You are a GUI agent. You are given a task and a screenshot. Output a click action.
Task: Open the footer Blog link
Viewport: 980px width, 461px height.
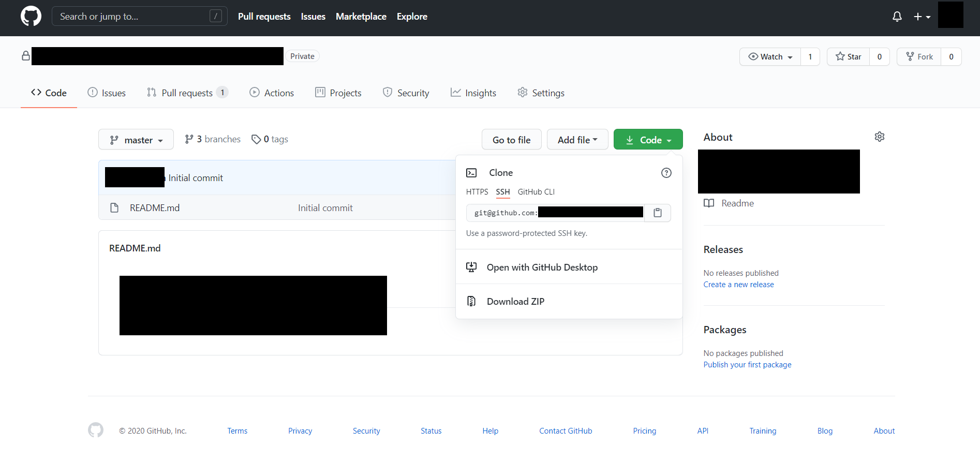(x=825, y=431)
